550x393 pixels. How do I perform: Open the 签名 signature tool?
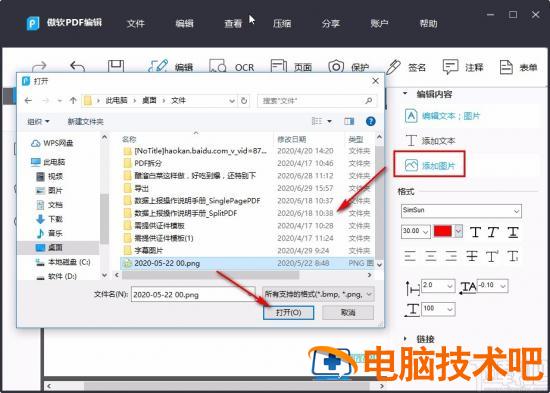point(405,67)
